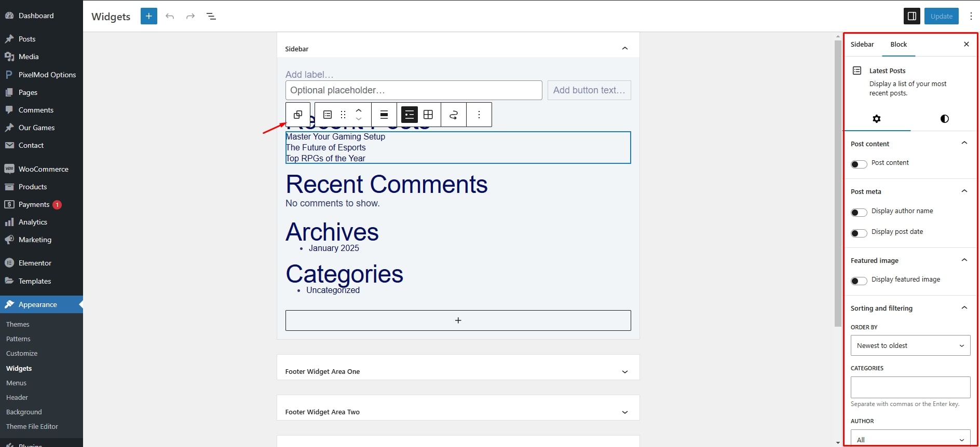Open Patterns under Appearance

[18, 339]
